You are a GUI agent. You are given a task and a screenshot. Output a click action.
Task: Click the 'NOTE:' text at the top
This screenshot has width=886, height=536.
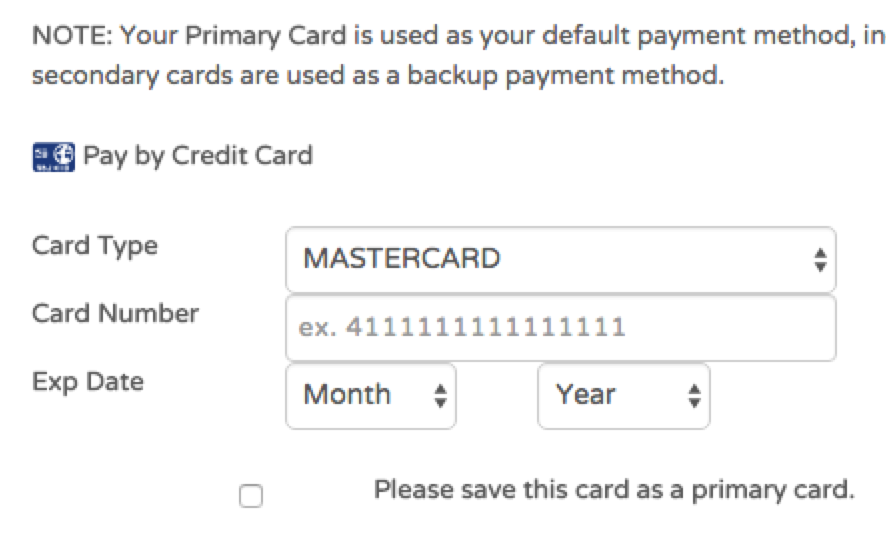73,36
